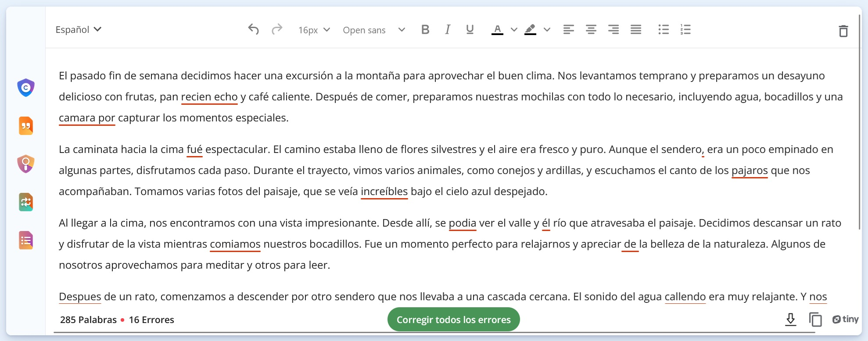Screen dimensions: 868x341
Task: Toggle bold formatting
Action: click(425, 29)
